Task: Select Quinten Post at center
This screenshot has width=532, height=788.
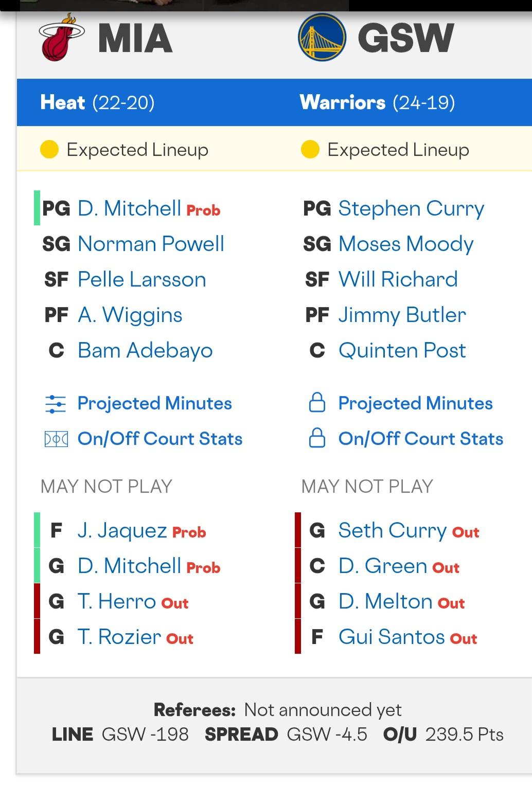Action: (402, 351)
